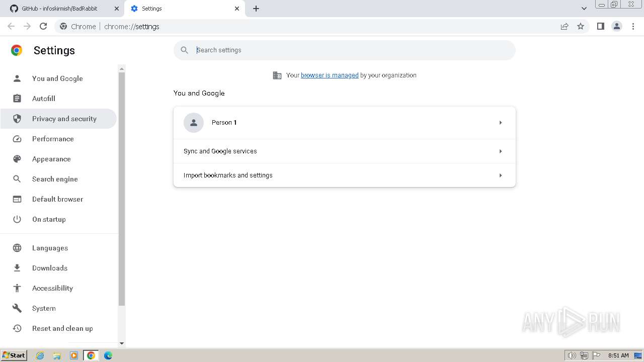Click the Person 1 profile row

click(345, 123)
